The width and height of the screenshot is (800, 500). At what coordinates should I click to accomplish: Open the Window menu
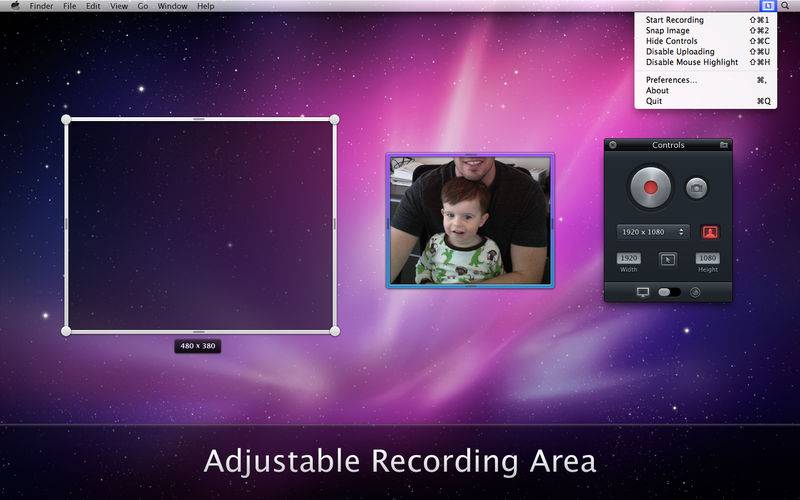coord(172,6)
